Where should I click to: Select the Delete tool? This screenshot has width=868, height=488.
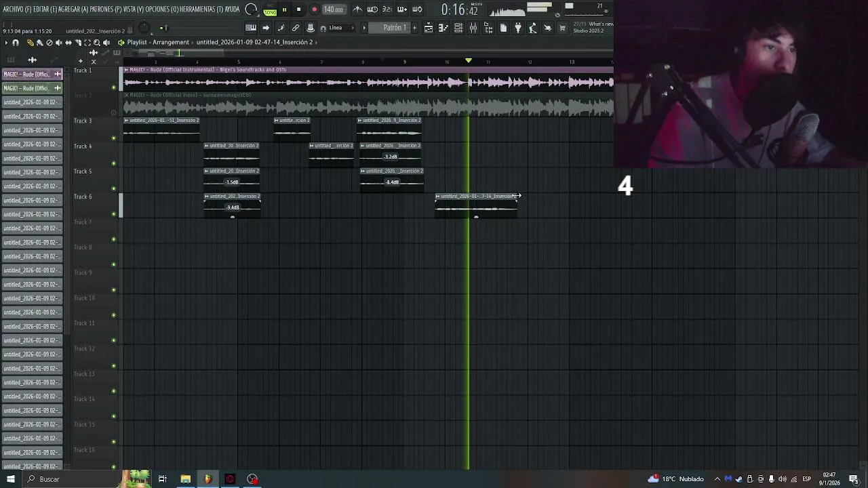coord(50,43)
